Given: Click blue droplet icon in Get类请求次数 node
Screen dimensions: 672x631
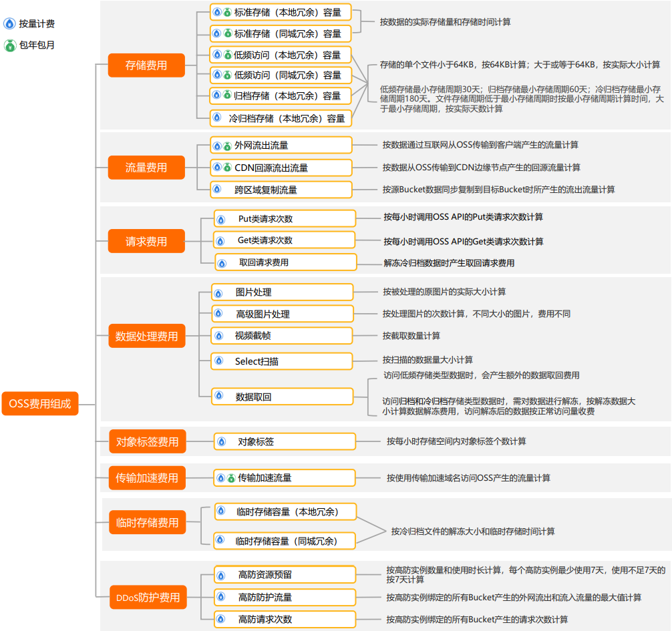Looking at the screenshot, I should [x=220, y=241].
